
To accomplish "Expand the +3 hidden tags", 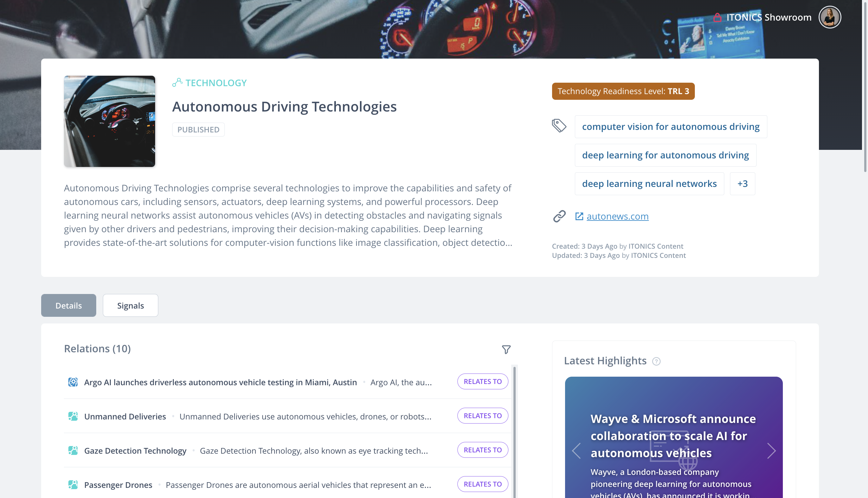I will coord(742,183).
